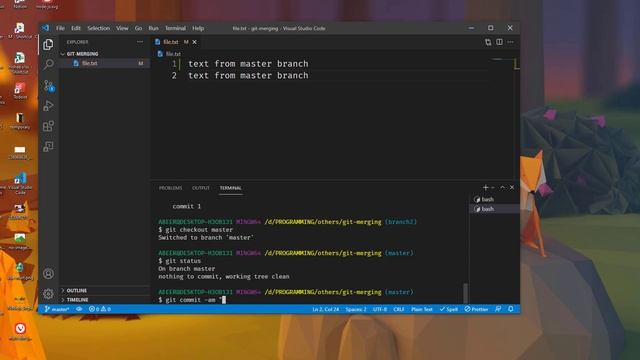
Task: Open the Remote Explorer icon below Extensions
Action: click(48, 147)
